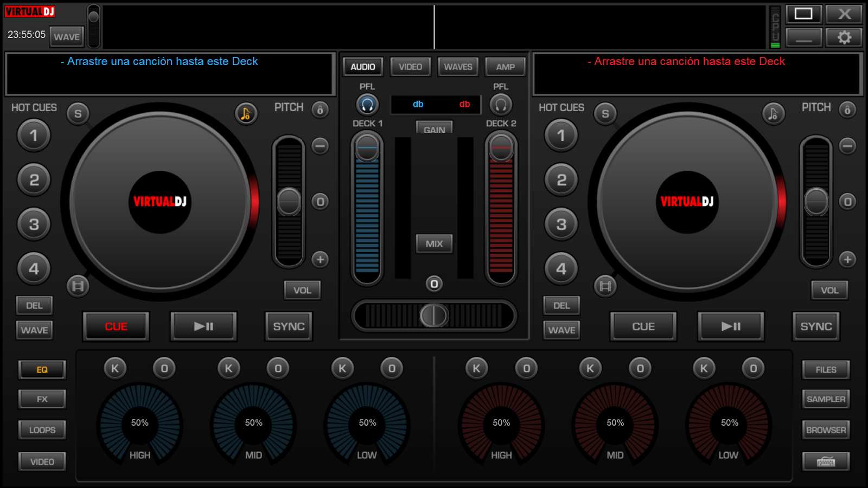Click the PFL headphone icon for Deck 2
This screenshot has width=868, height=488.
501,104
